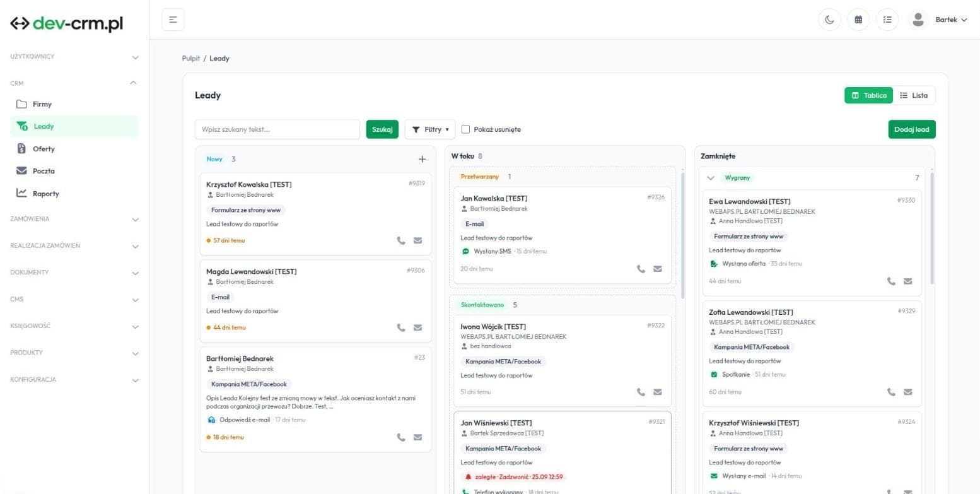
Task: Switch to the Tablica board view
Action: click(x=869, y=95)
